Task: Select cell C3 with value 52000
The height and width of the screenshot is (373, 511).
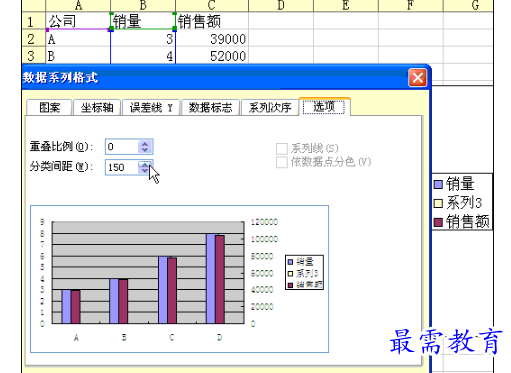Action: (x=212, y=55)
